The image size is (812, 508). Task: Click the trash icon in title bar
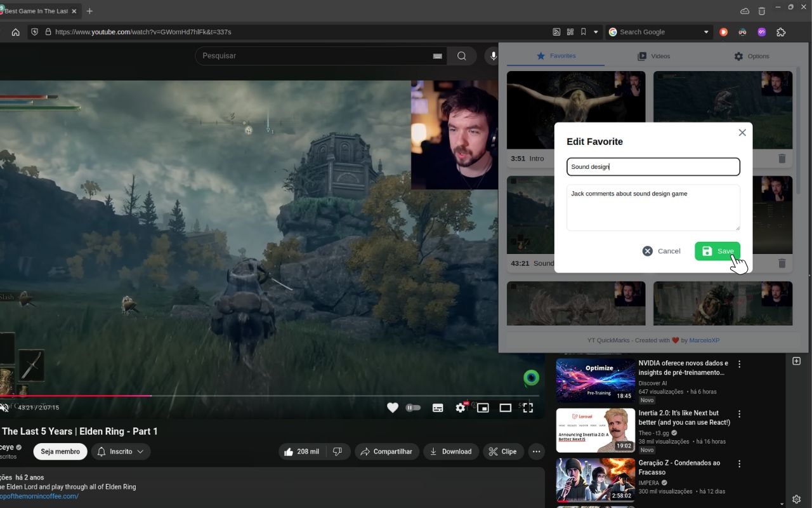point(762,11)
